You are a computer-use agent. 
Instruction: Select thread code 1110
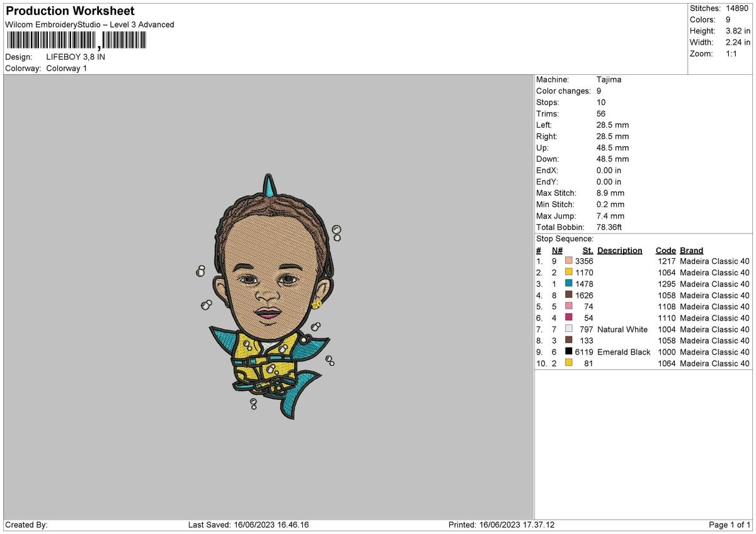(667, 318)
